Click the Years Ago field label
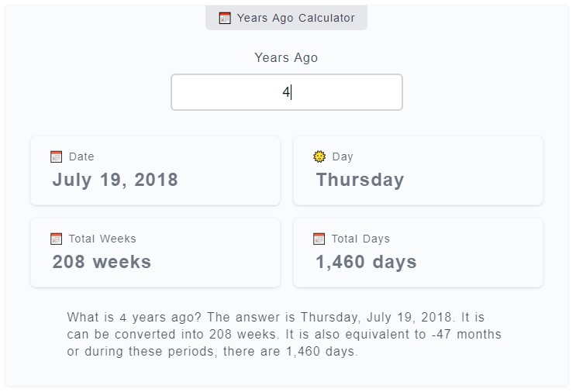 click(x=286, y=57)
